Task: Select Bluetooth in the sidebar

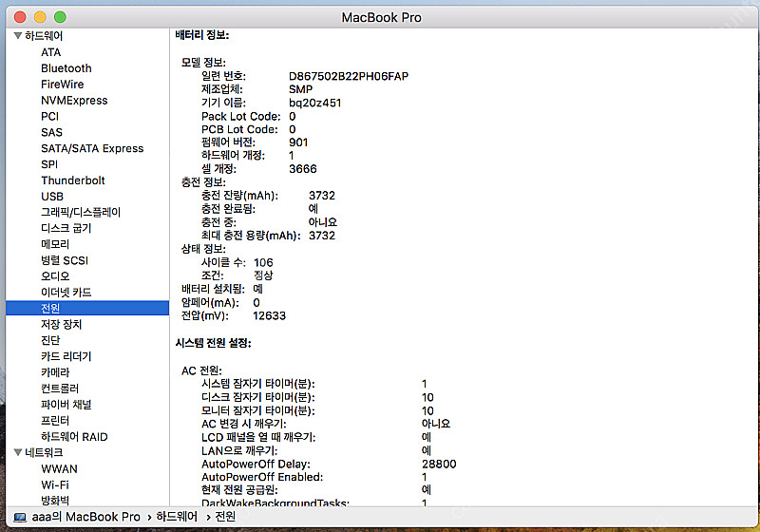Action: click(x=66, y=68)
